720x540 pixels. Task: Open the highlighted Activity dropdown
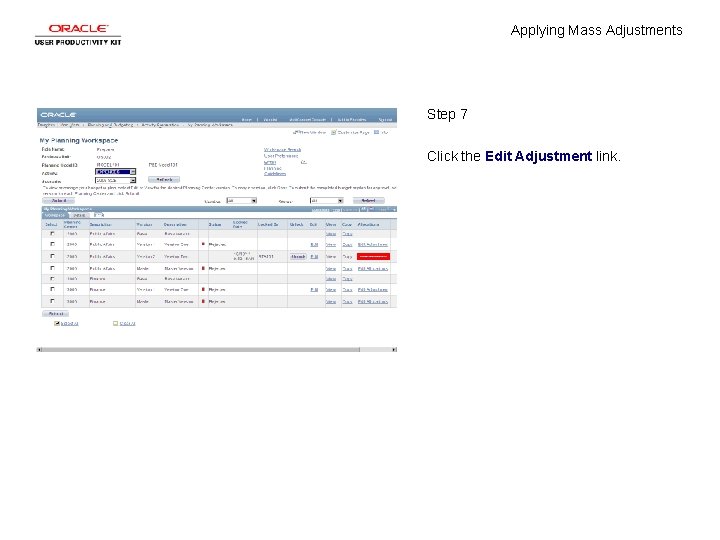click(x=115, y=172)
